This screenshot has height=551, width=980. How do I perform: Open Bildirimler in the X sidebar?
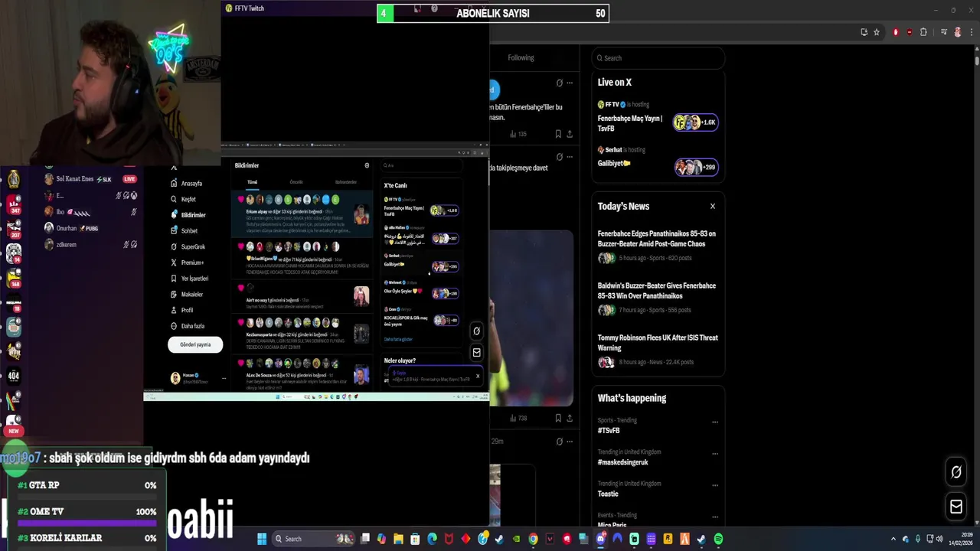(188, 215)
